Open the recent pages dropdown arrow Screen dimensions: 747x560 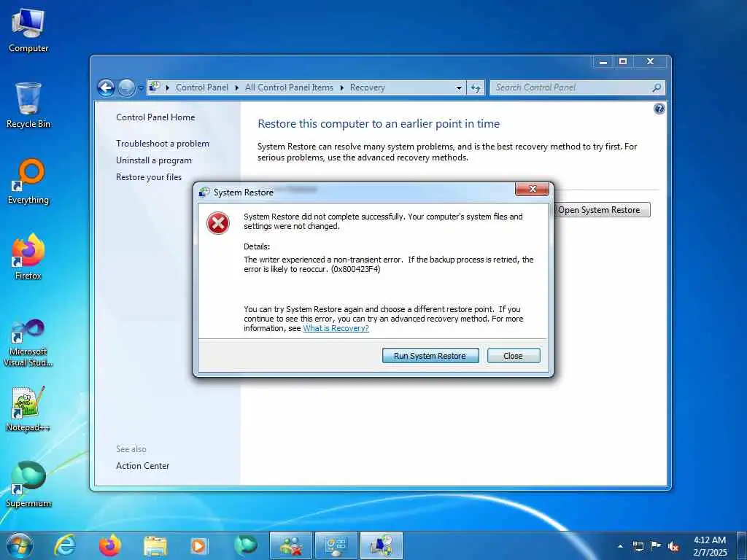click(x=141, y=88)
